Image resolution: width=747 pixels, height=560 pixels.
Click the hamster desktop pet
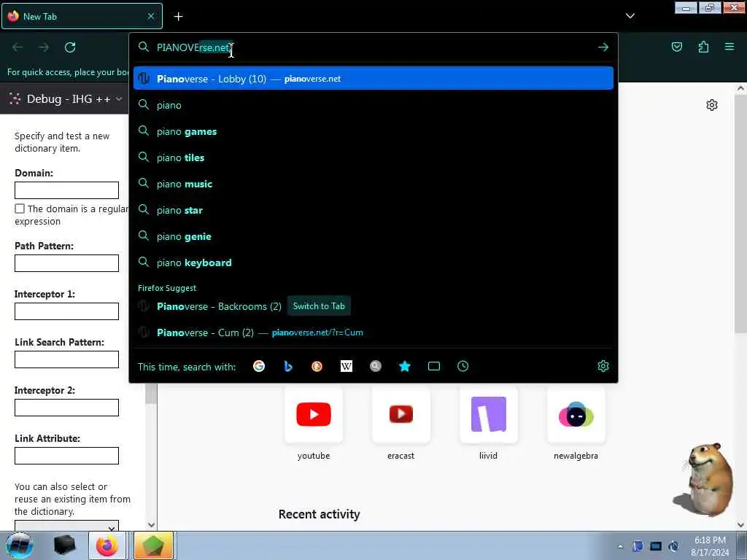click(x=705, y=480)
